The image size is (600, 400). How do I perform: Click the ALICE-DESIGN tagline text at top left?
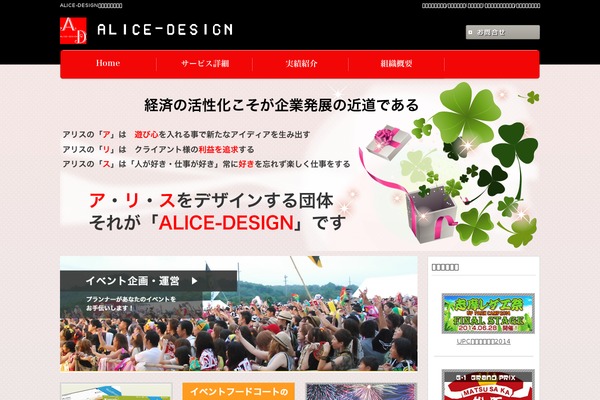(x=91, y=5)
